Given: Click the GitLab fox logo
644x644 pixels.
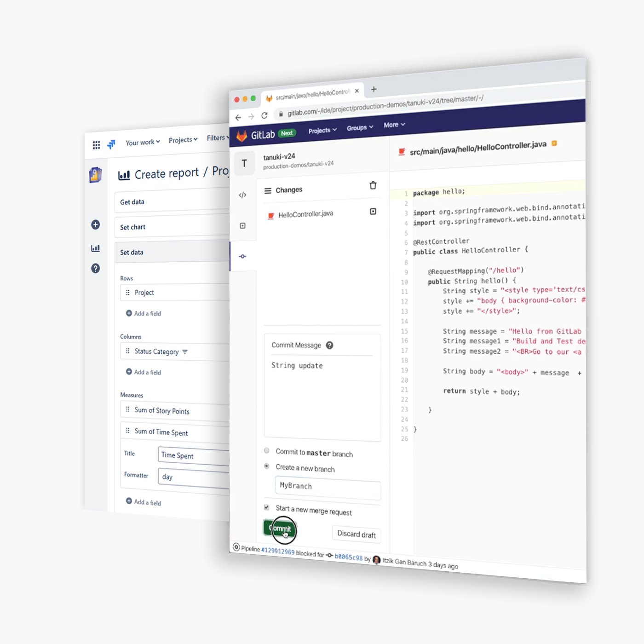Looking at the screenshot, I should [241, 136].
